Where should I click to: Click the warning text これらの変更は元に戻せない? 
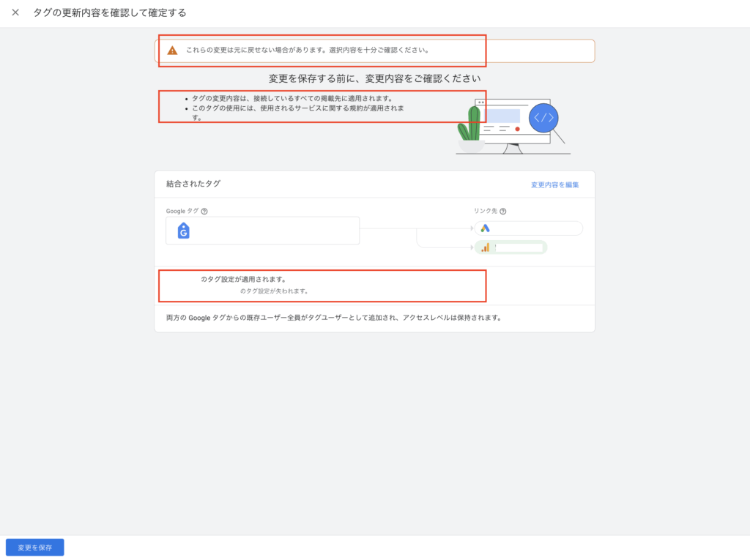pos(308,50)
